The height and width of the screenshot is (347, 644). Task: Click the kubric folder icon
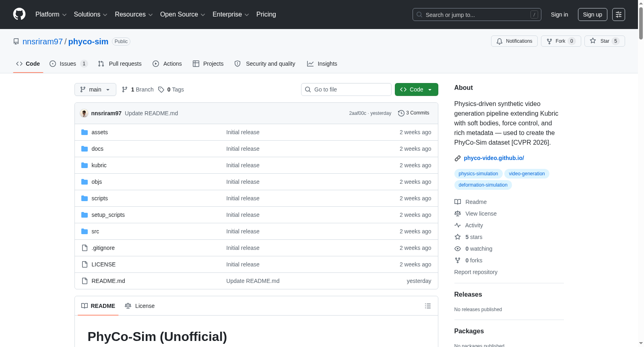(85, 165)
